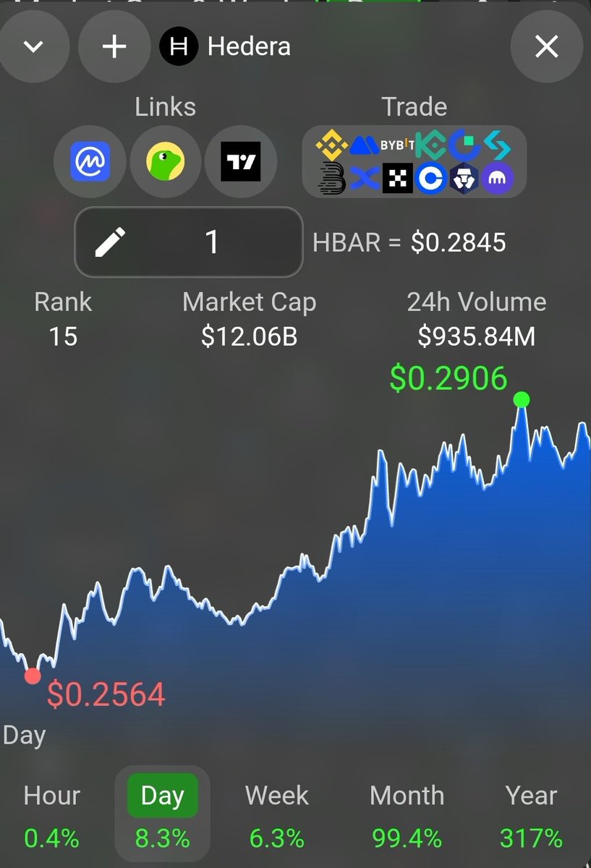Viewport: 591px width, 868px height.
Task: Click the Rank heading
Action: (63, 302)
